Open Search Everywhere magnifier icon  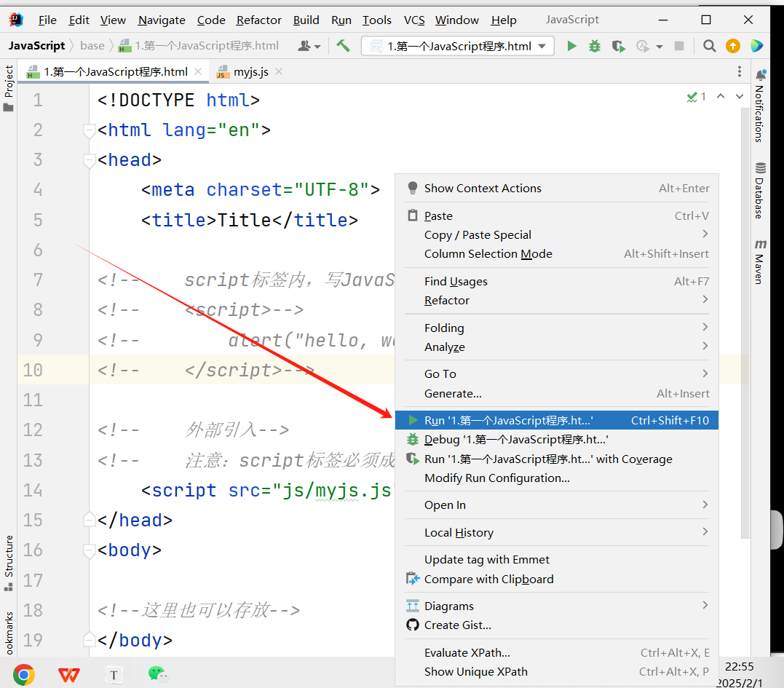coord(709,47)
